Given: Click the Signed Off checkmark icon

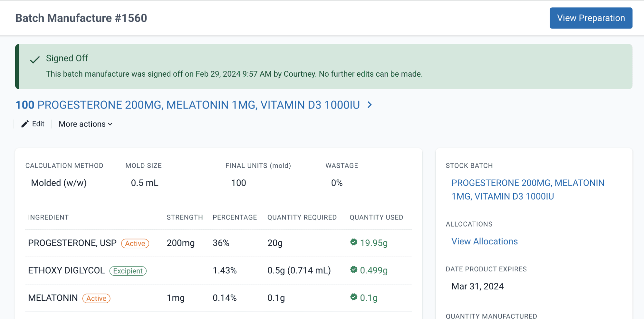Looking at the screenshot, I should tap(35, 60).
